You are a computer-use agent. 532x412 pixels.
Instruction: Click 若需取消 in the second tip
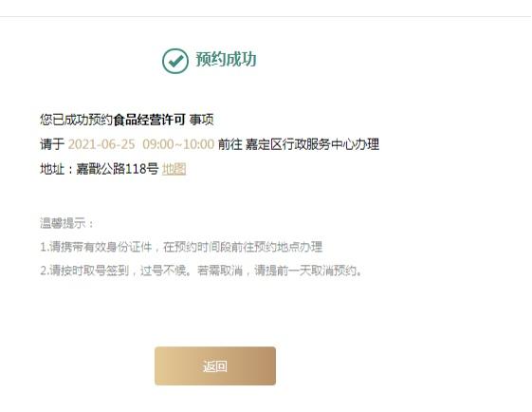pyautogui.click(x=220, y=271)
